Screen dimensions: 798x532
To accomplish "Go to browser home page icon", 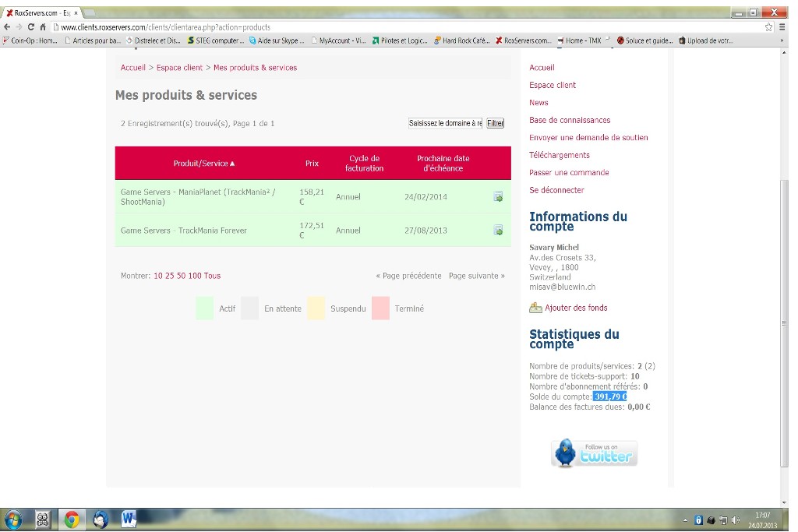I will coord(43,27).
